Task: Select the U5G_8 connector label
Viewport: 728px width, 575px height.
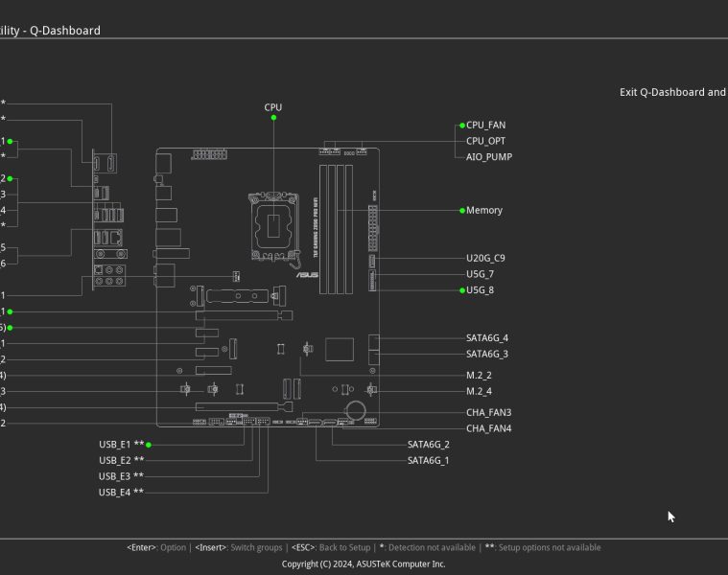Action: click(x=480, y=290)
